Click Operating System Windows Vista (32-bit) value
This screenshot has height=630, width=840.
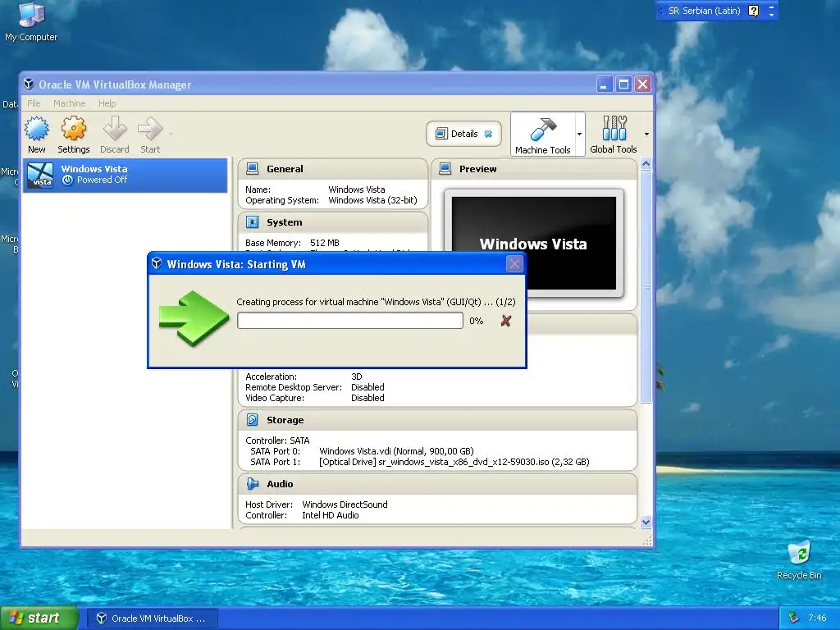pos(373,200)
